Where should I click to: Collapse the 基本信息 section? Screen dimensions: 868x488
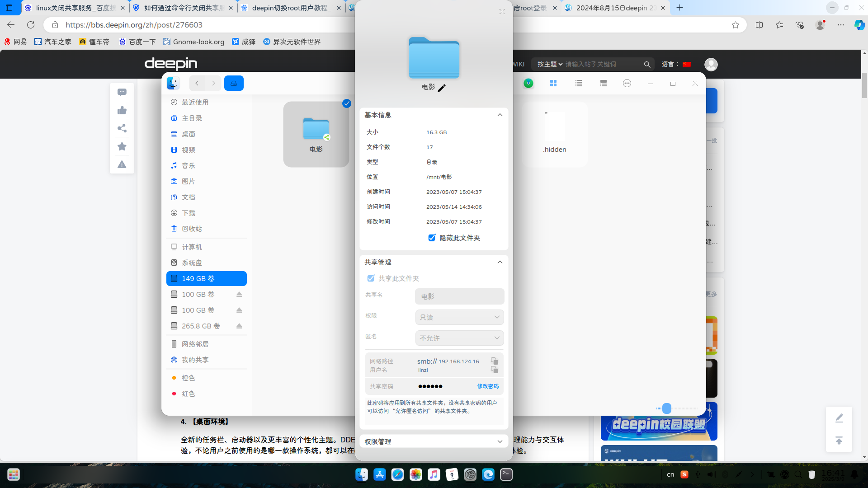click(x=500, y=115)
